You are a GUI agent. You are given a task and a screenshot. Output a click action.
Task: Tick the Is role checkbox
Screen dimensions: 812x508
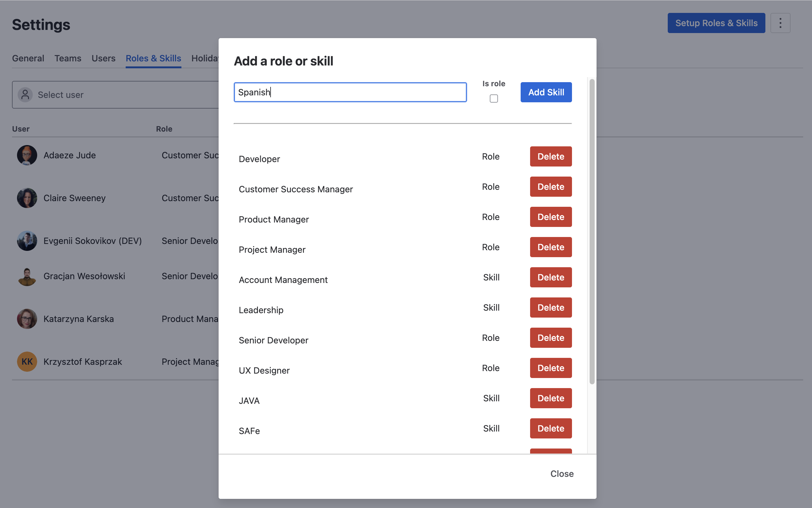pyautogui.click(x=494, y=99)
